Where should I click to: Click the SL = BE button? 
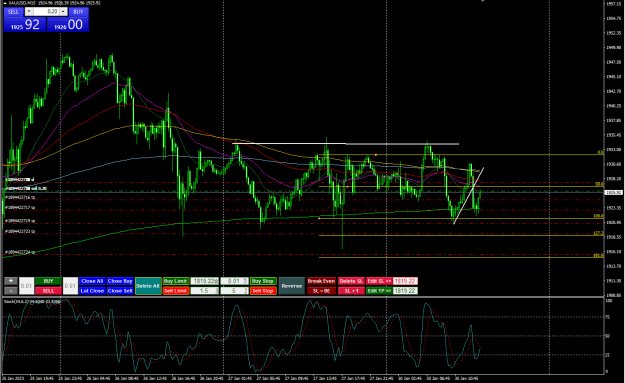[x=321, y=291]
